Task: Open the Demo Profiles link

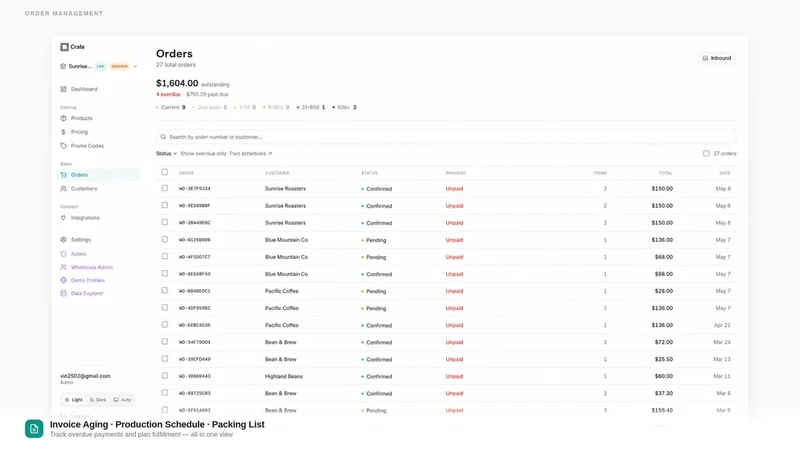Action: point(88,281)
